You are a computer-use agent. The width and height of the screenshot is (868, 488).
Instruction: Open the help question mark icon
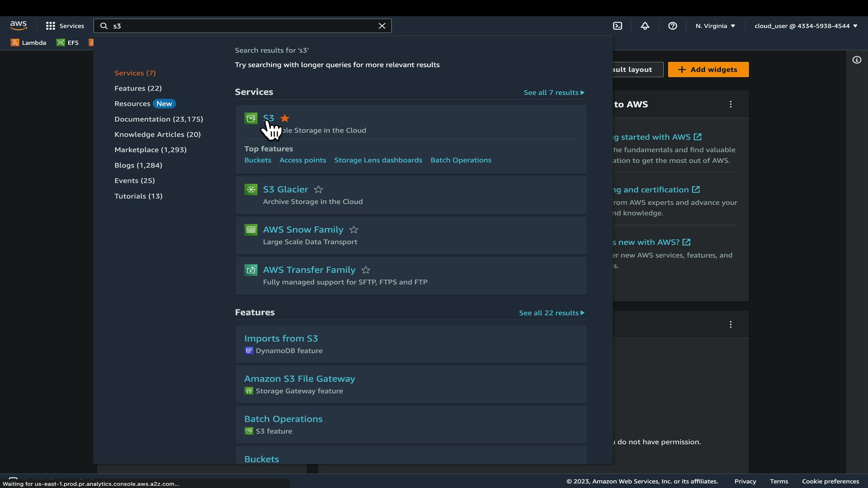[x=673, y=26]
